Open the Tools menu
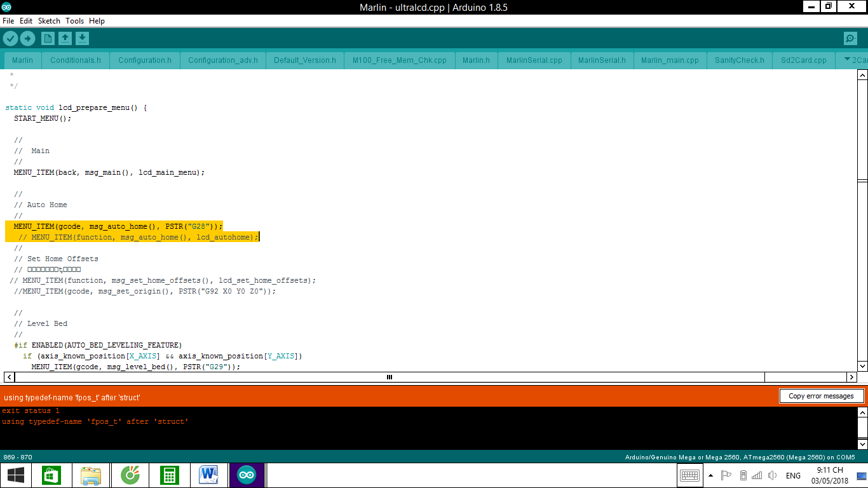 pos(75,21)
